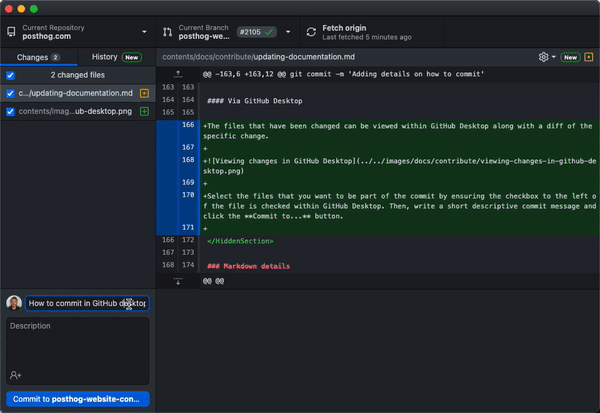Toggle the '2 changed files' select-all checkbox
Viewport: 600px width, 413px height.
click(x=10, y=75)
